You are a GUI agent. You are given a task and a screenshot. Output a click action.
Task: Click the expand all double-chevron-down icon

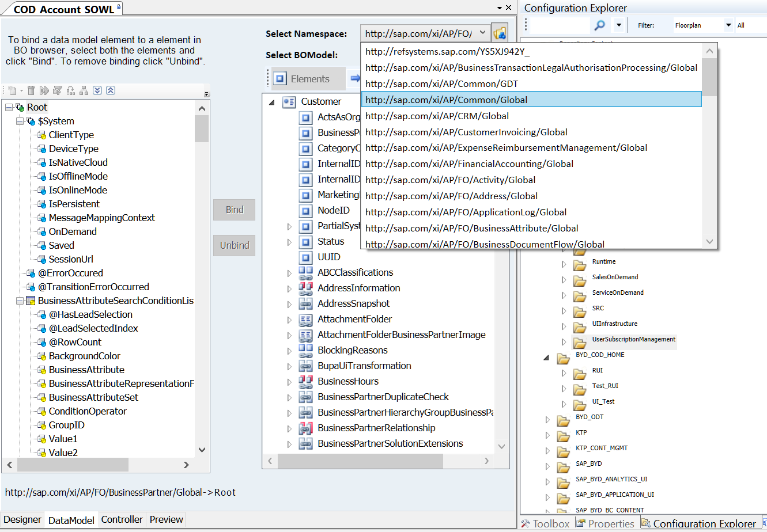(x=97, y=90)
